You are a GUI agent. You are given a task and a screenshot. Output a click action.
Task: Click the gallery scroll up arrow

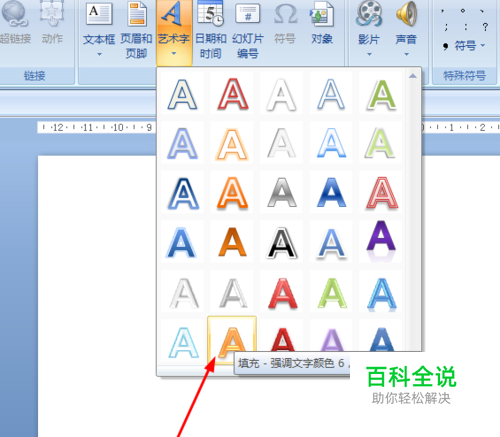(x=413, y=76)
